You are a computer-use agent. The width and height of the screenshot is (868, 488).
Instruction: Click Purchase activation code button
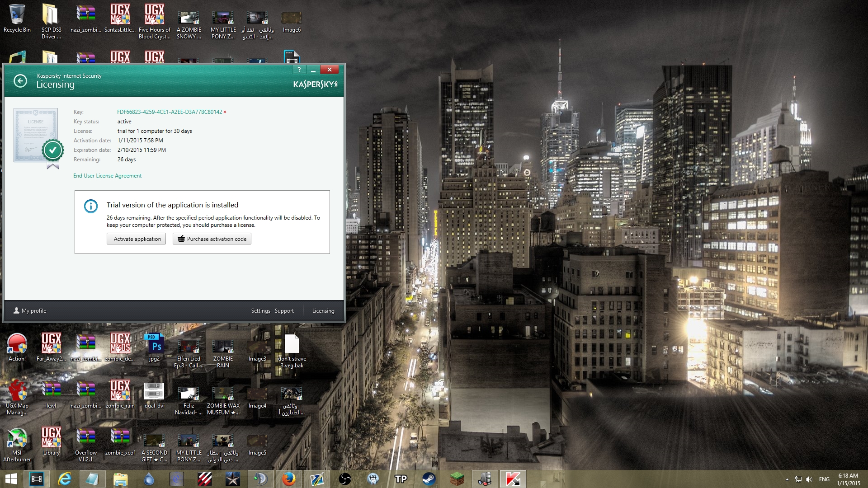pos(212,239)
